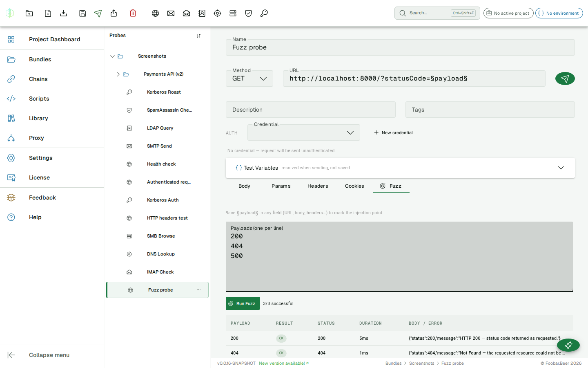
Task: Click the new folder toolbar icon
Action: (29, 13)
